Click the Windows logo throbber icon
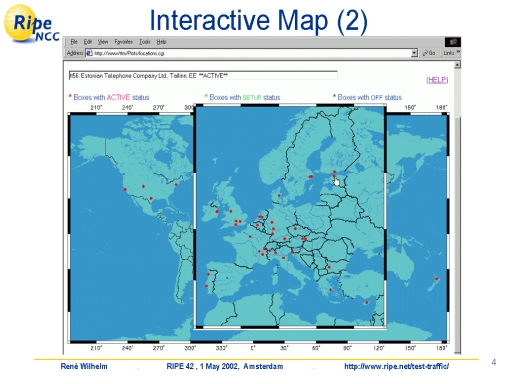Viewport: 512px width, 384px height. (453, 42)
